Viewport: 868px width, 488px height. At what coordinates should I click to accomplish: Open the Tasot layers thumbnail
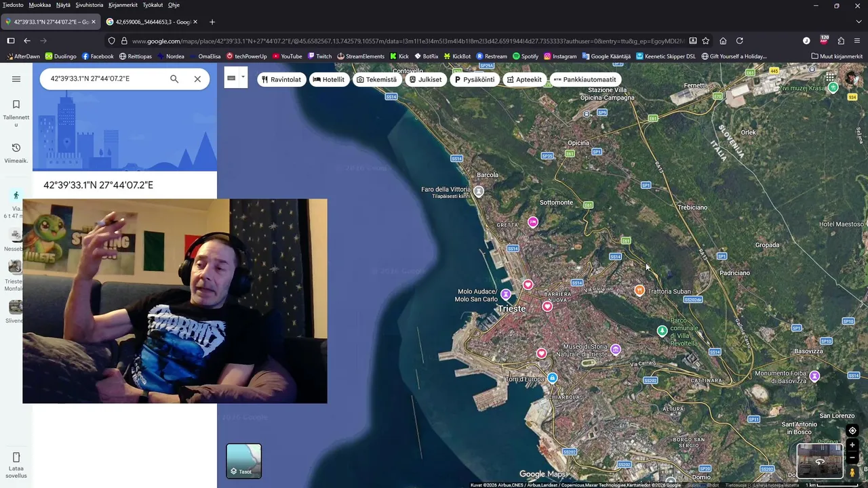(243, 461)
